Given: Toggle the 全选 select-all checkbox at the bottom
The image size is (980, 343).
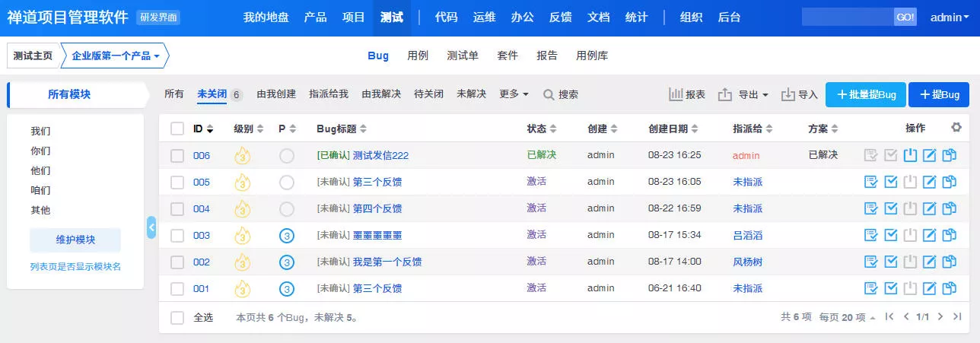Looking at the screenshot, I should [x=177, y=317].
